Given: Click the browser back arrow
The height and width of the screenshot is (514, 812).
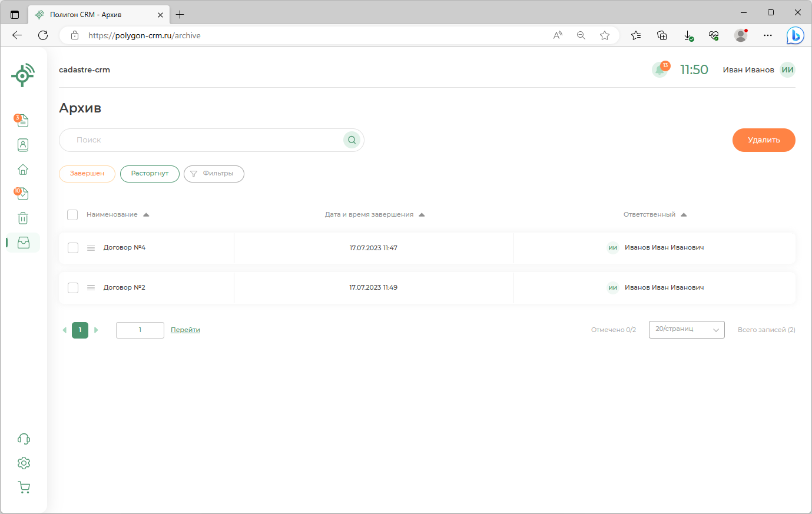Looking at the screenshot, I should pos(17,35).
